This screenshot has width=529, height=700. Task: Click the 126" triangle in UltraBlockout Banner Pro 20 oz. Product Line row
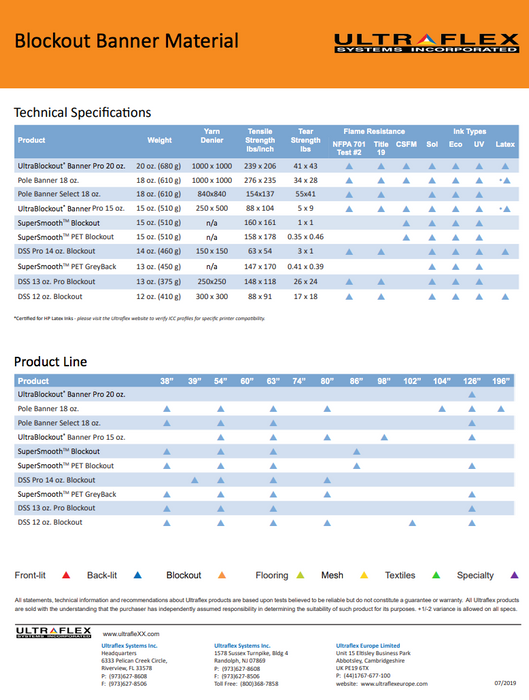coord(471,394)
